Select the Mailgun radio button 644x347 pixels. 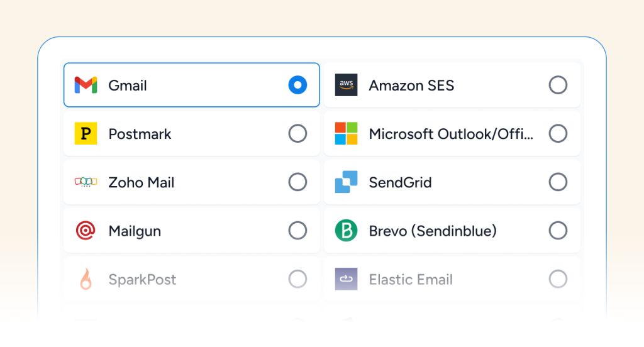(297, 230)
